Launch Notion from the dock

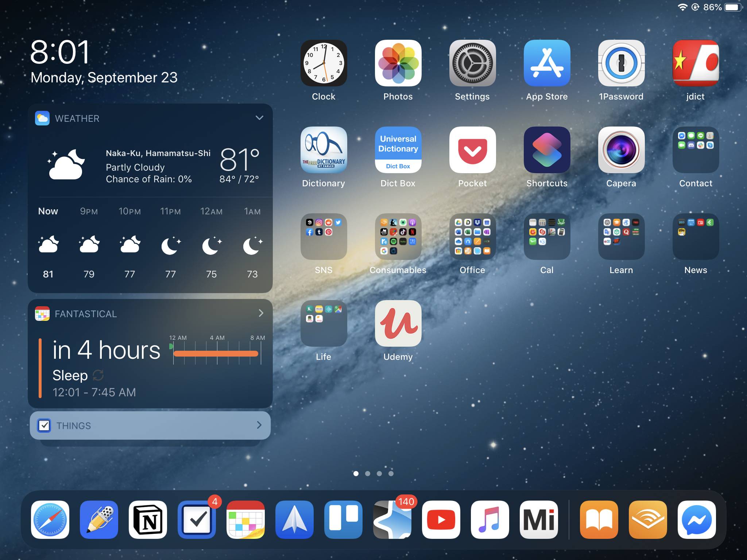pos(148,519)
